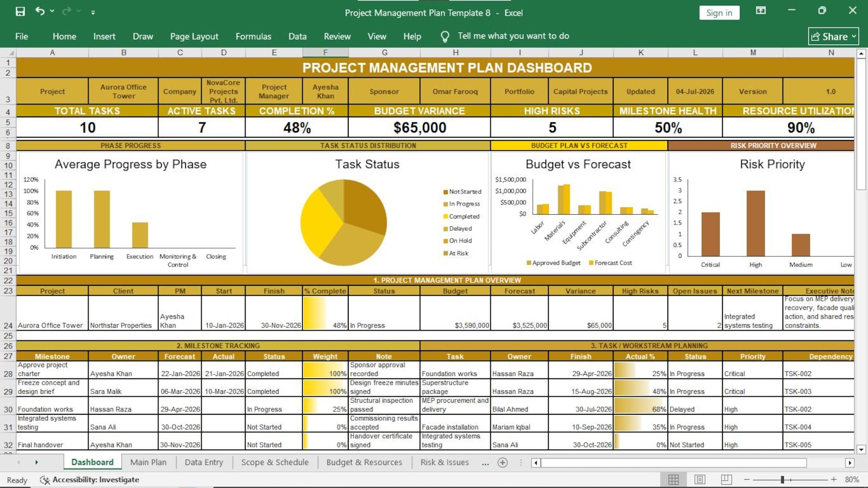Click the Undo arrow icon
The height and width of the screenshot is (488, 868).
pos(40,11)
